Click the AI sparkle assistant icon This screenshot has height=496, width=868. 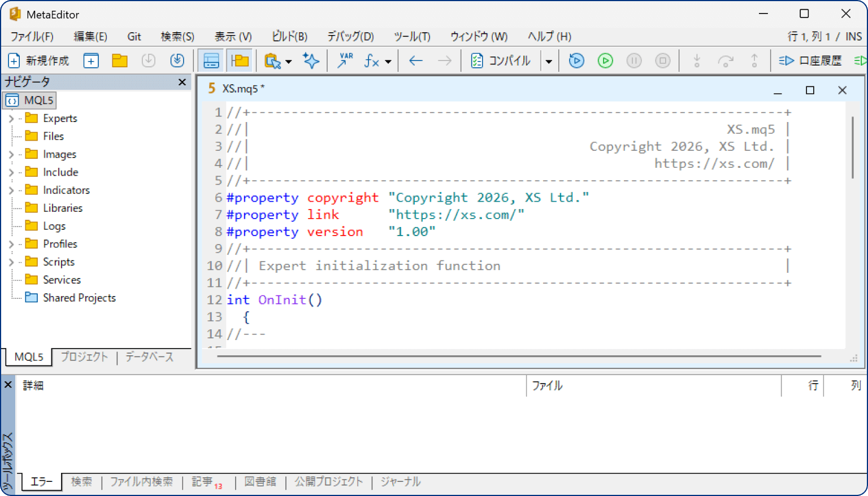point(311,60)
